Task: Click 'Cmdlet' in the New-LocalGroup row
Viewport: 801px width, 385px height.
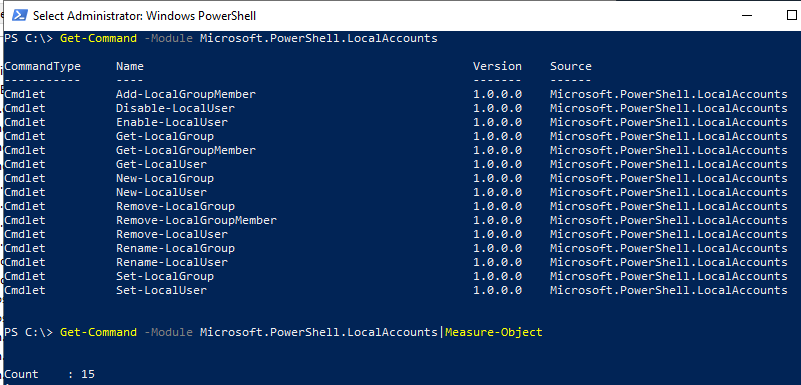Action: pos(25,178)
